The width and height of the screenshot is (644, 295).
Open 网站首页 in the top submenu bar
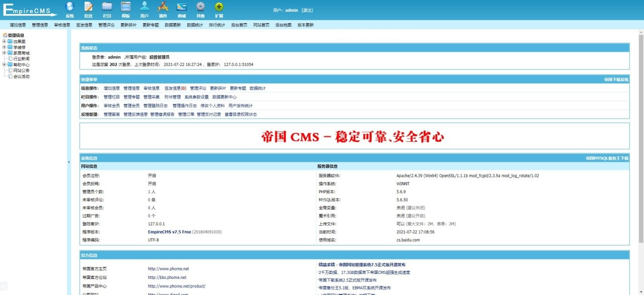(x=262, y=25)
